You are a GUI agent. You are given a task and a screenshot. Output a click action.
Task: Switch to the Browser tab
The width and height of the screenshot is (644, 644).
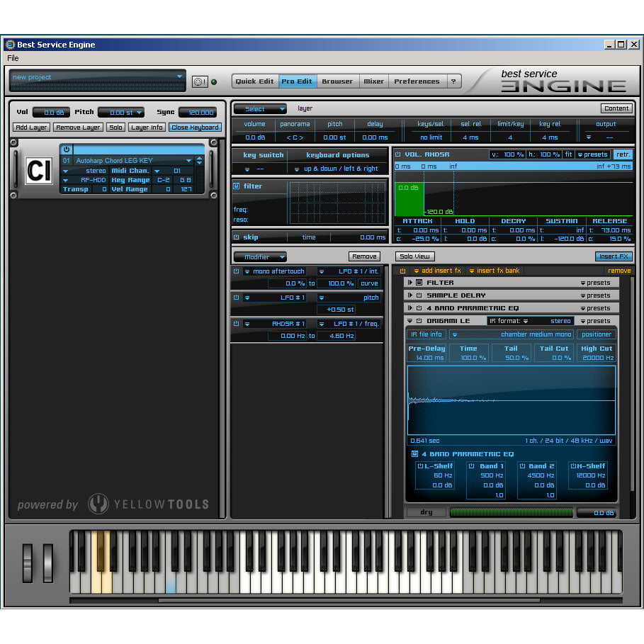point(337,81)
